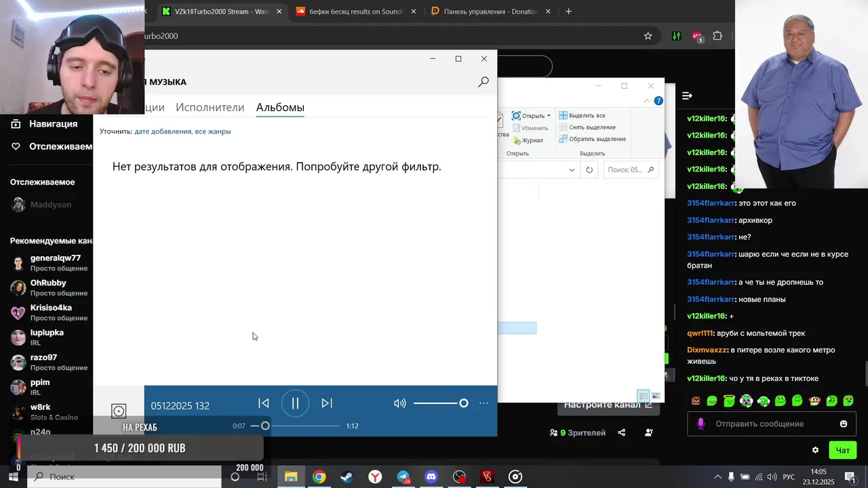Open the Навигация sidebar item

tap(46, 124)
